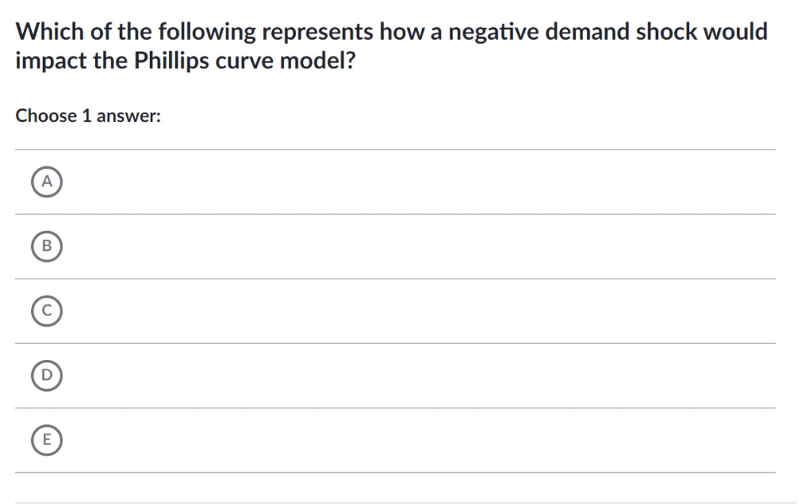Click the question heading about negative demand shock
The width and height of the screenshot is (812, 504).
click(x=391, y=32)
